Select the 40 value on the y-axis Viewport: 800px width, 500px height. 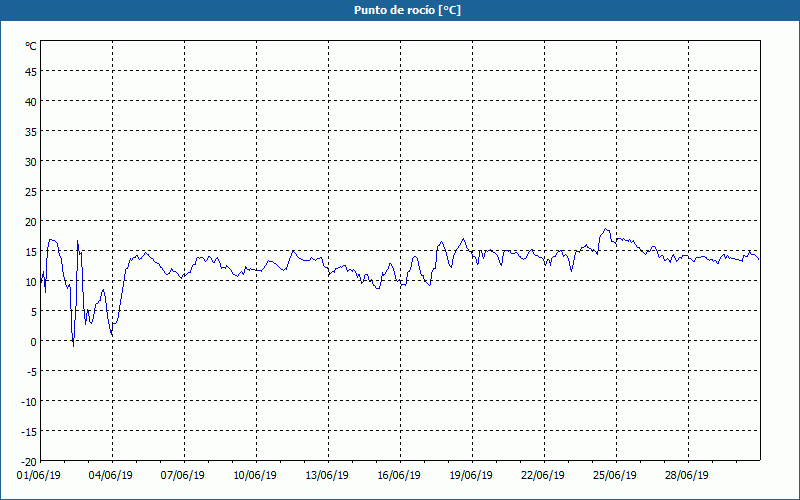point(31,102)
